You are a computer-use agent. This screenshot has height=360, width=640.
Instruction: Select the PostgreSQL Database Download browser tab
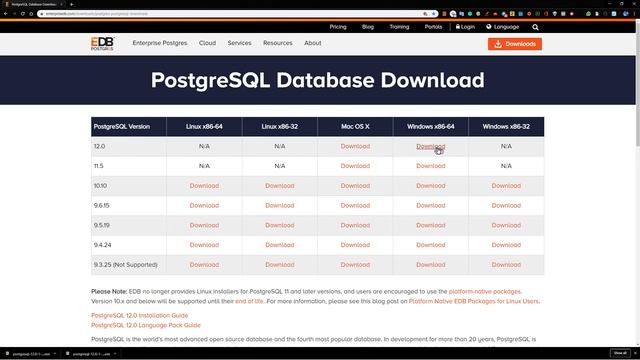[x=33, y=4]
